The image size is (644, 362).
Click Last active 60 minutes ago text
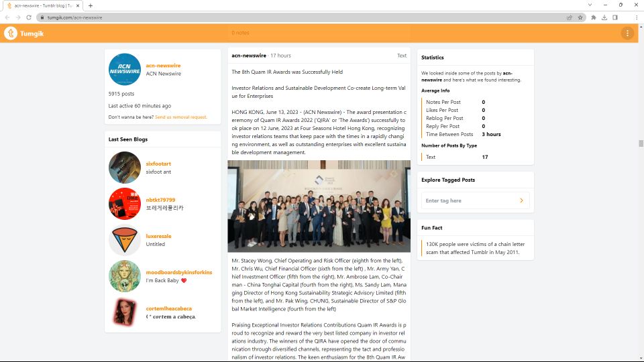pos(140,105)
